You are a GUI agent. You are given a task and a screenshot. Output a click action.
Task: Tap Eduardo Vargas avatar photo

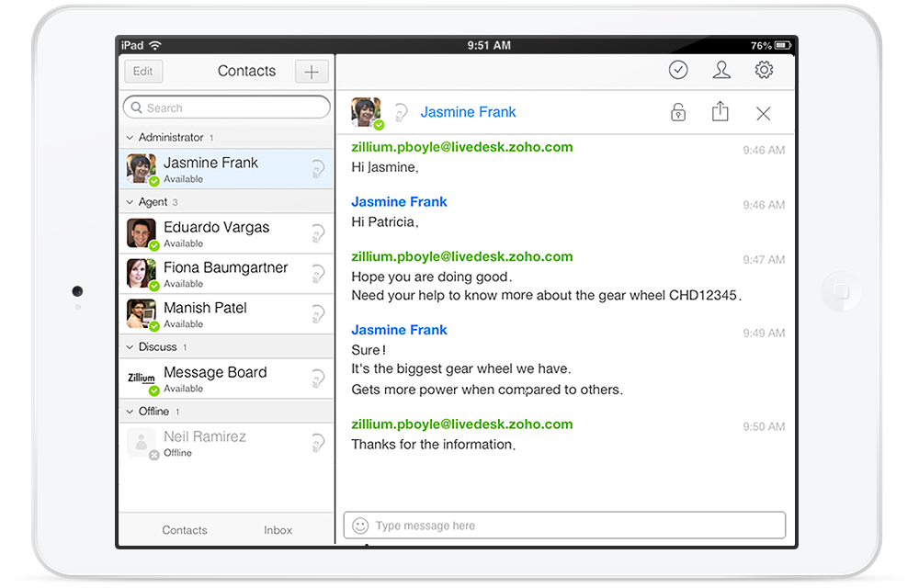(142, 233)
